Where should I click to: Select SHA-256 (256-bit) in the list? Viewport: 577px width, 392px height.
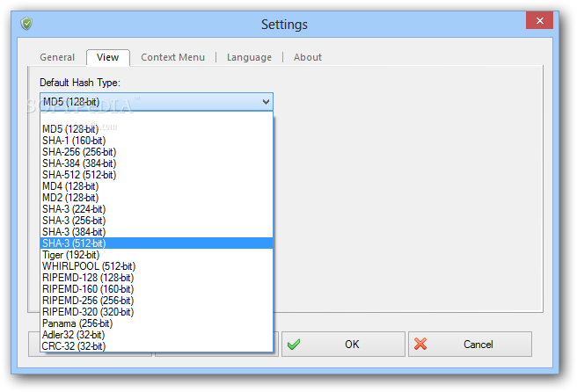click(157, 152)
